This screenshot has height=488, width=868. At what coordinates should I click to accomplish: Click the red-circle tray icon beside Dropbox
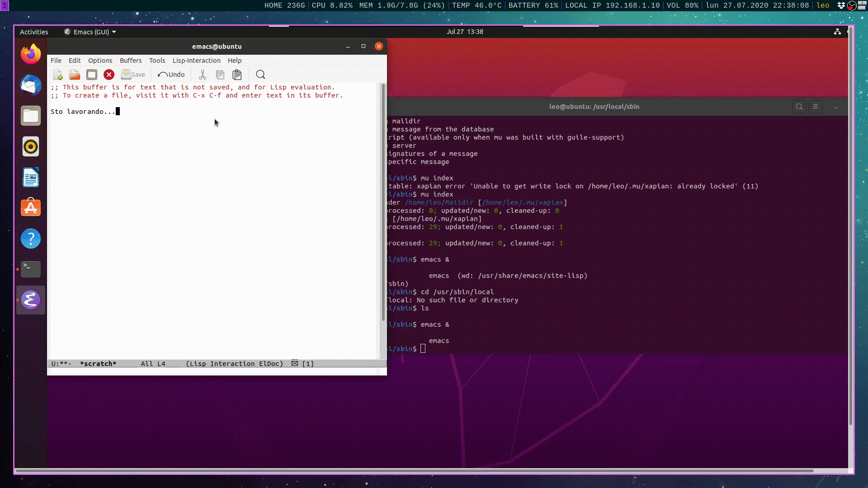click(x=852, y=5)
